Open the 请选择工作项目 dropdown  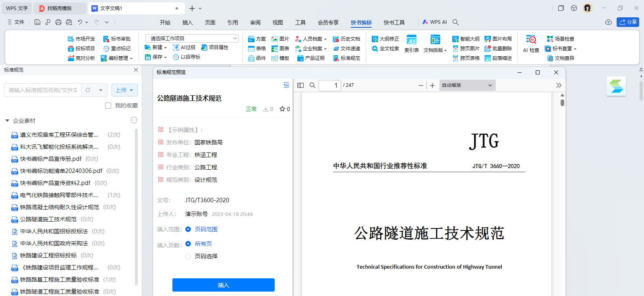[x=192, y=39]
